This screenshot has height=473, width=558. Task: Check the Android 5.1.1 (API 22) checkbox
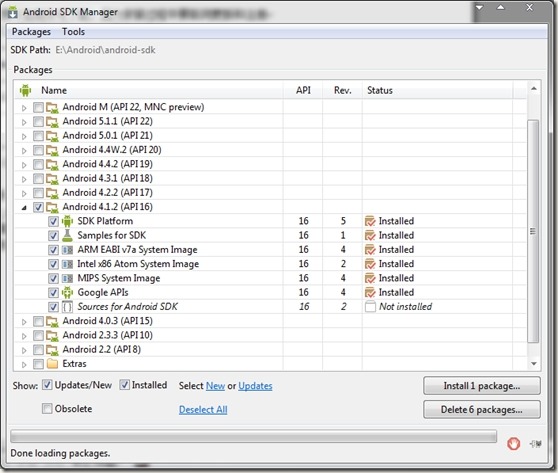(38, 122)
